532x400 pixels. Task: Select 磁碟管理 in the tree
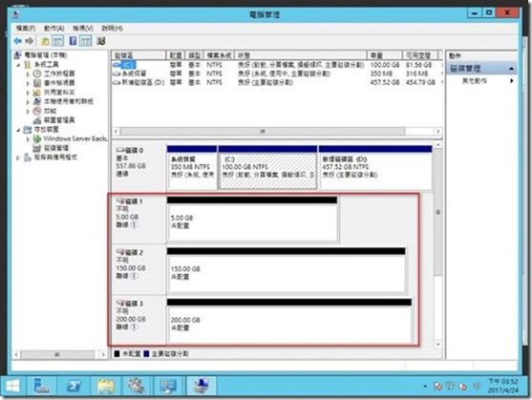click(x=56, y=148)
